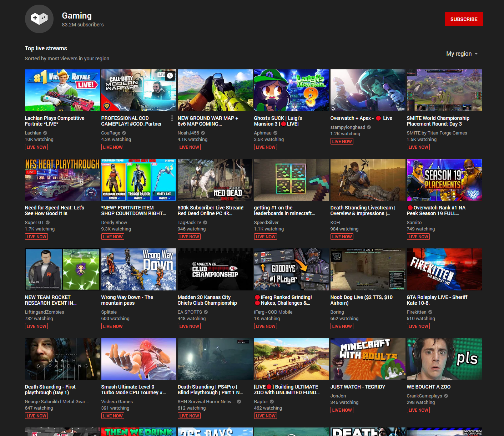Click LIVE NOW badge under Lachlan's stream
This screenshot has height=436, width=504.
(36, 147)
